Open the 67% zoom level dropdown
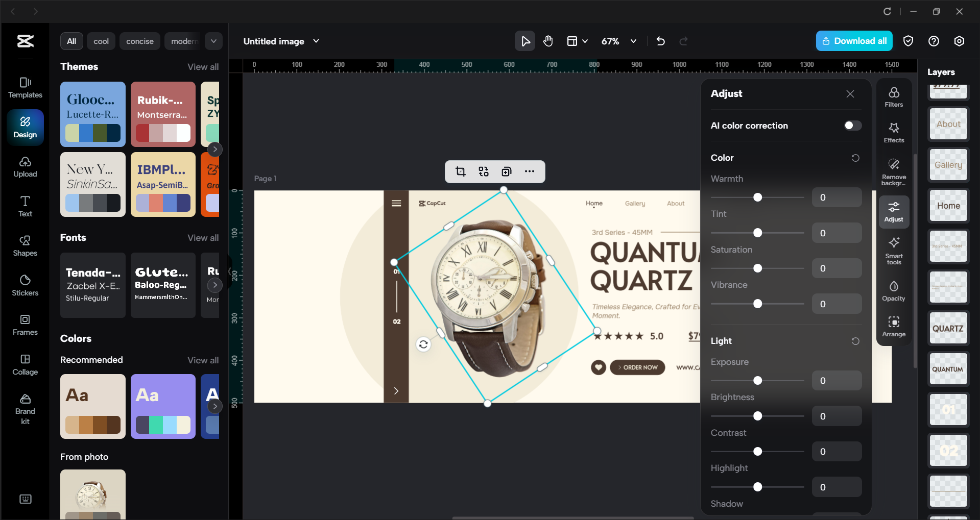 [x=633, y=41]
